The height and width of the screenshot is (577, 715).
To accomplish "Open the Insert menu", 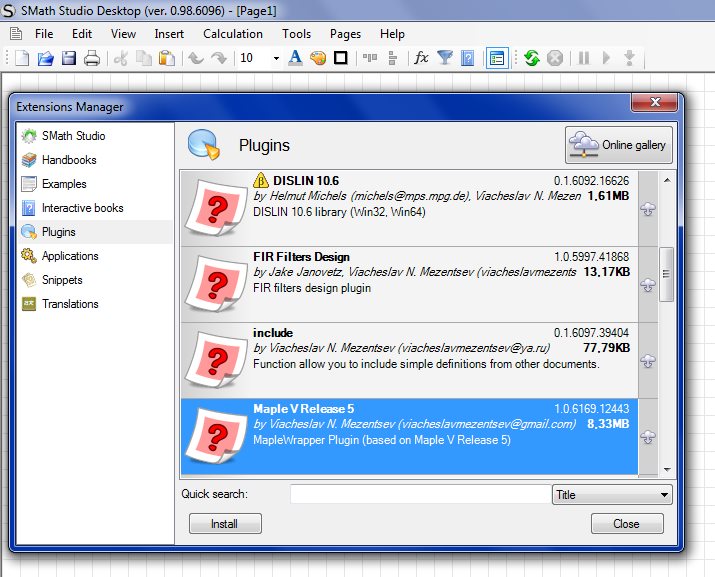I will pyautogui.click(x=169, y=34).
